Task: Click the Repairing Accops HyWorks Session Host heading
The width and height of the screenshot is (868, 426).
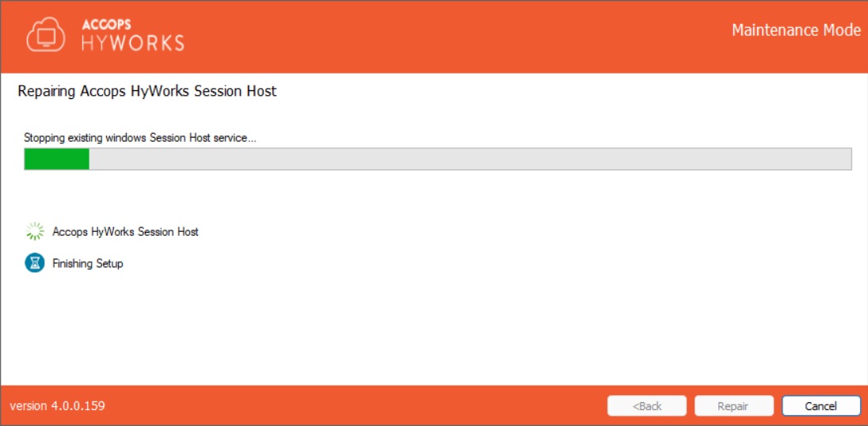Action: pos(147,91)
